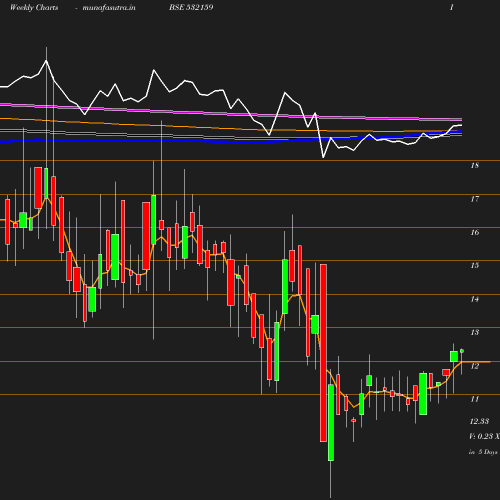The width and height of the screenshot is (500, 500).
Task: Click the tallest red candle near 12 level
Action: point(323,353)
